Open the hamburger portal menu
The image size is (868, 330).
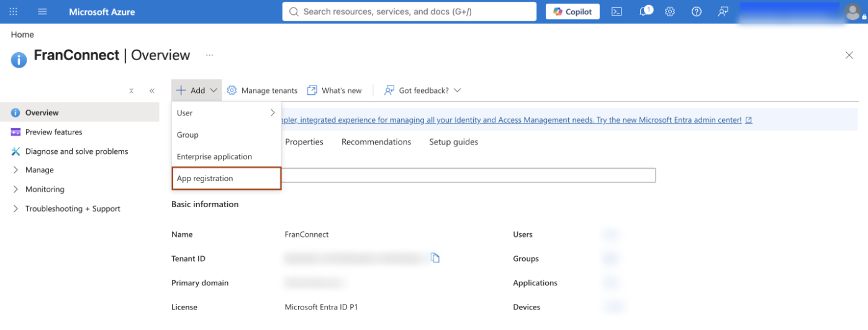tap(42, 12)
